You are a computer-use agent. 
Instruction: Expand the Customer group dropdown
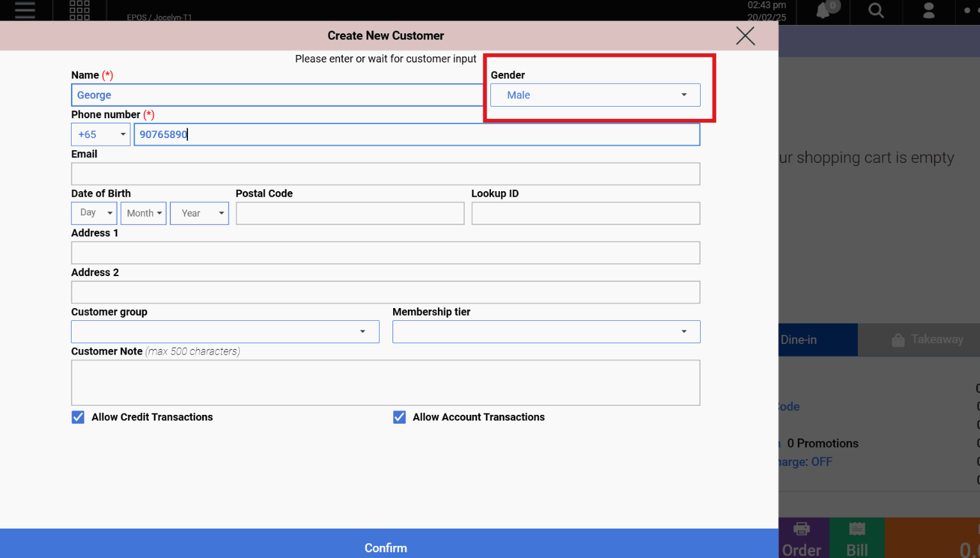point(225,332)
